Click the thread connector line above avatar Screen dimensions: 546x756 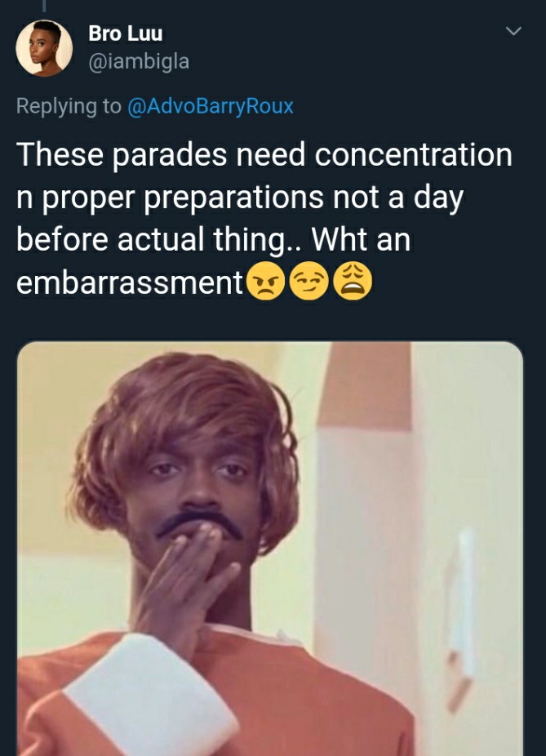(44, 5)
